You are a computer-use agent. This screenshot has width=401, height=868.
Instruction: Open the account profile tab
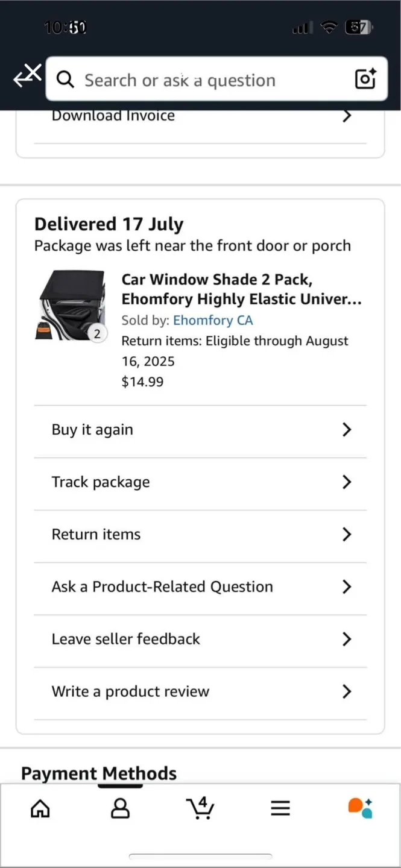120,808
